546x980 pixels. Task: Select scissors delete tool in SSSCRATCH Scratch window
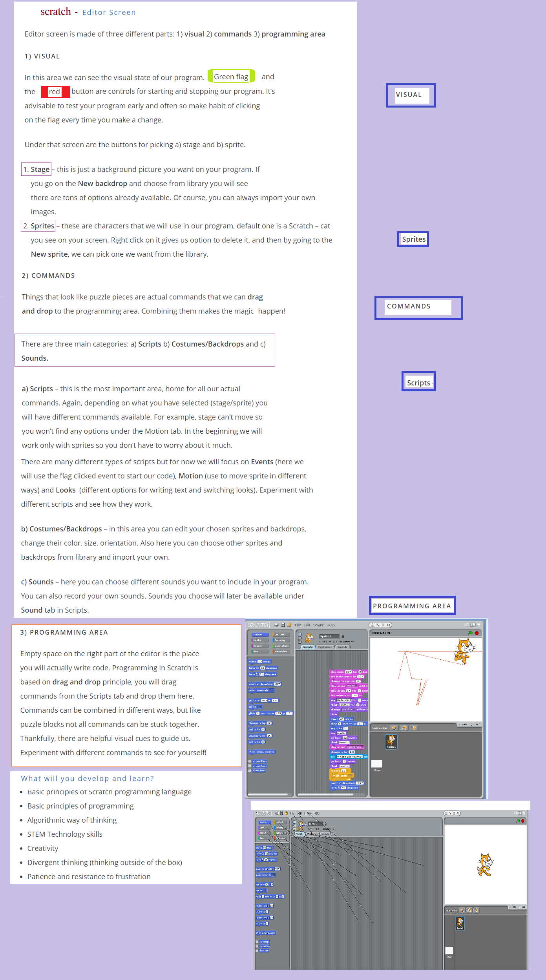coord(378,625)
